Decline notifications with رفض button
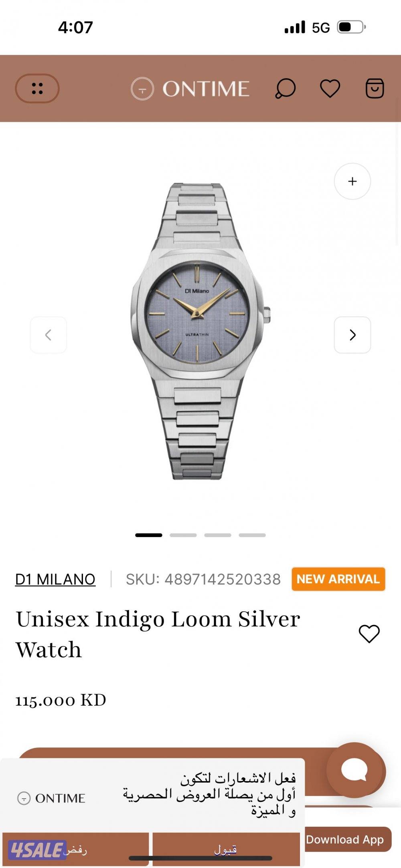Image resolution: width=401 pixels, height=868 pixels. pyautogui.click(x=76, y=849)
